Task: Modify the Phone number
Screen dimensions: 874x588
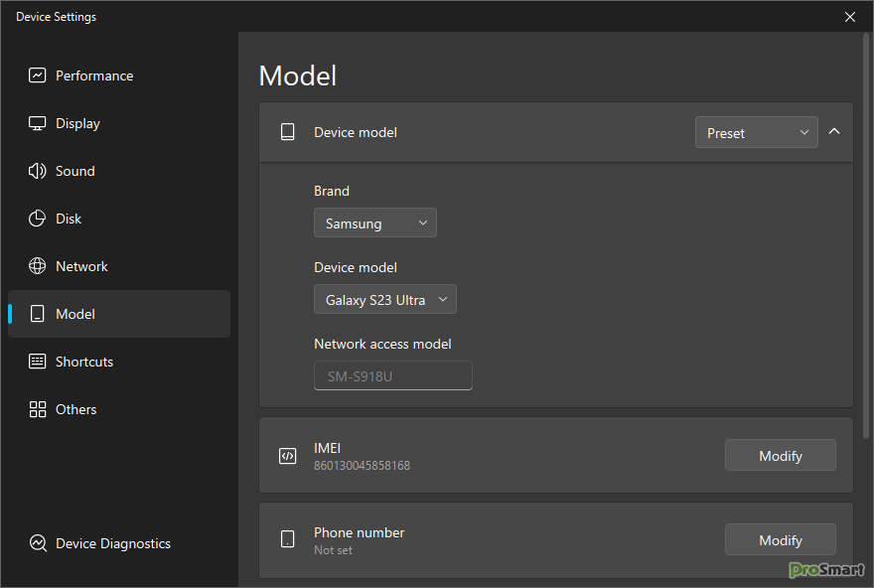Action: point(780,540)
